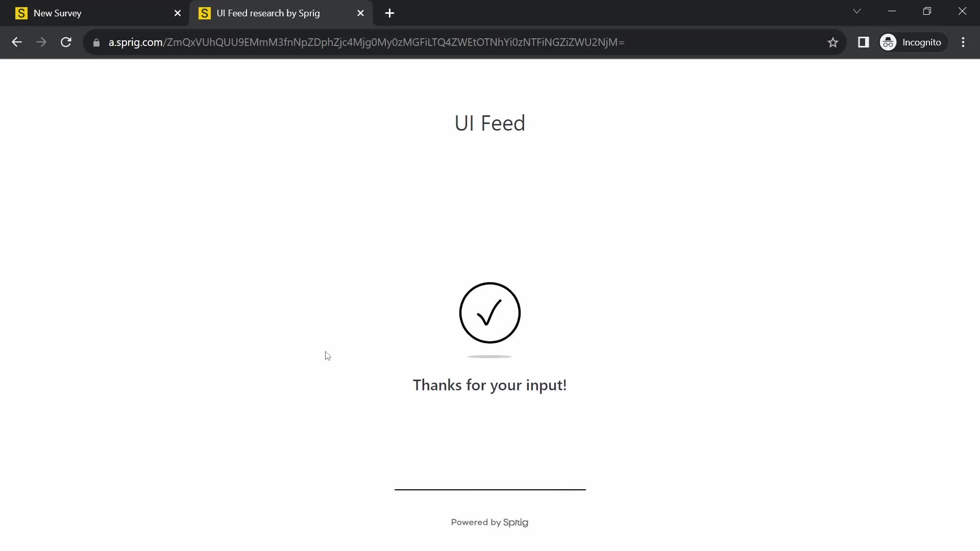The width and height of the screenshot is (980, 551).
Task: Click the browser back navigation button
Action: (x=17, y=42)
